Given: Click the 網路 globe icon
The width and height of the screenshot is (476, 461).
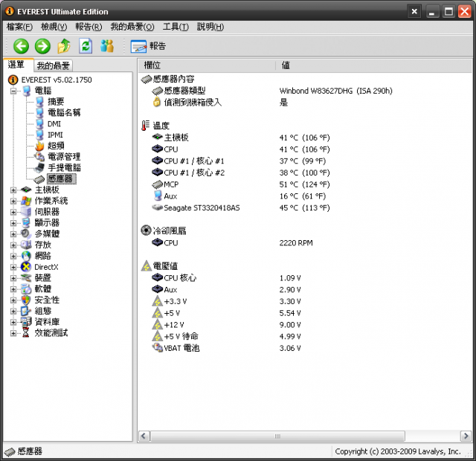Looking at the screenshot, I should click(x=26, y=256).
